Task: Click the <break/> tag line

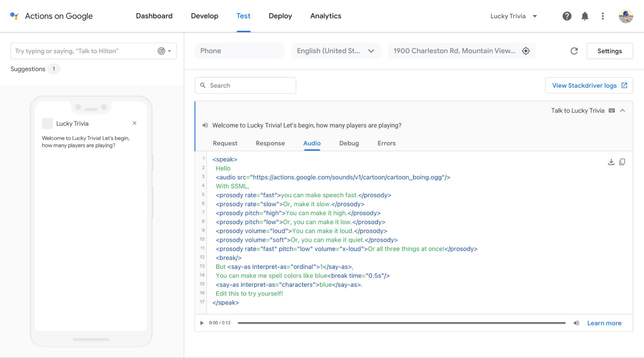Action: [x=229, y=258]
